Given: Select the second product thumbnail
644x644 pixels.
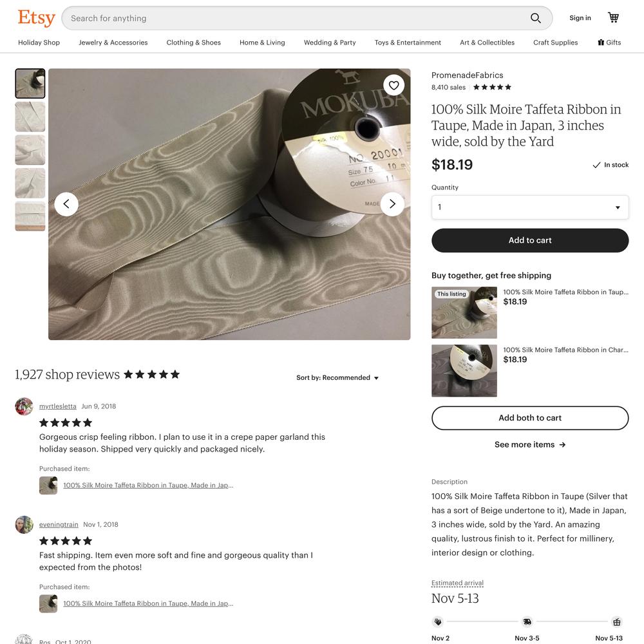Looking at the screenshot, I should coord(30,117).
